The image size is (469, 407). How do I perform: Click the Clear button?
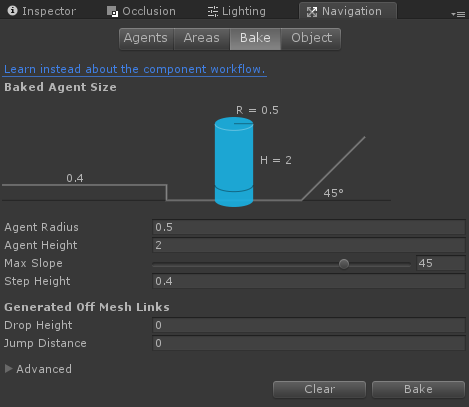coord(319,389)
